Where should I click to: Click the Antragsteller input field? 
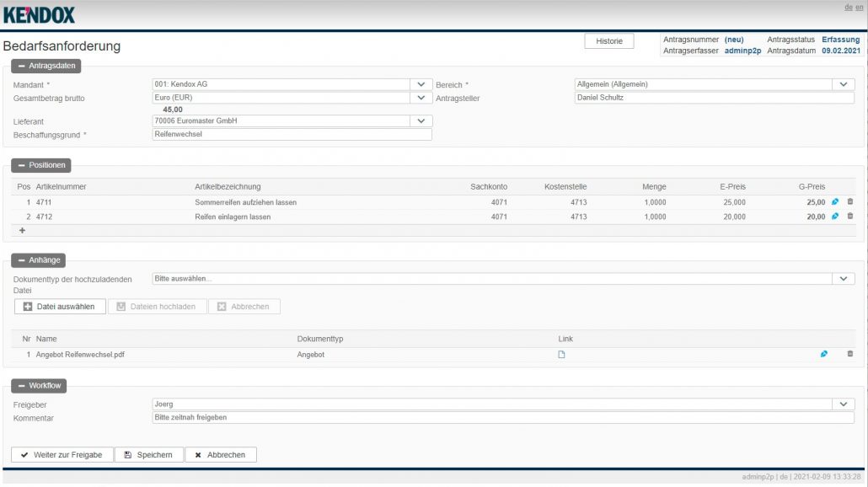(x=714, y=98)
